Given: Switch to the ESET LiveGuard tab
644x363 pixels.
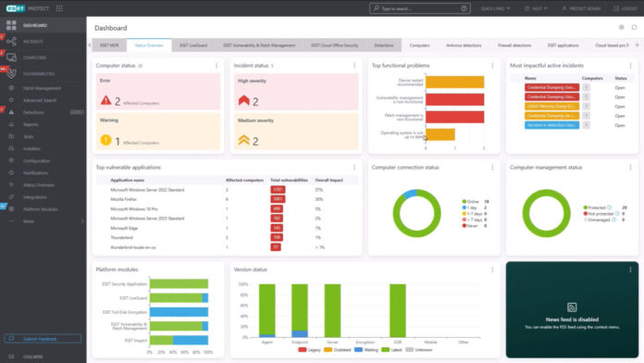Looking at the screenshot, I should tap(193, 45).
